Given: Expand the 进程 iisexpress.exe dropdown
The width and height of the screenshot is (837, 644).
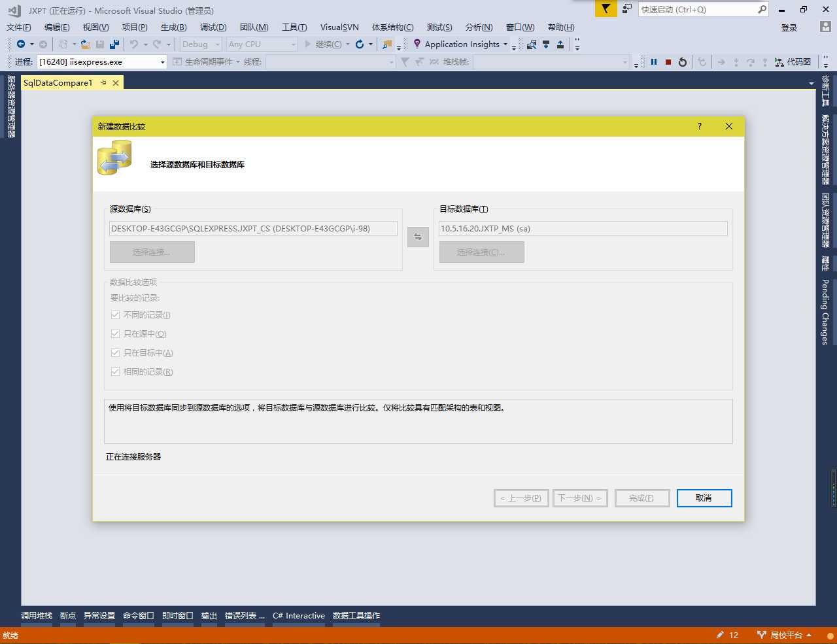Looking at the screenshot, I should point(163,62).
